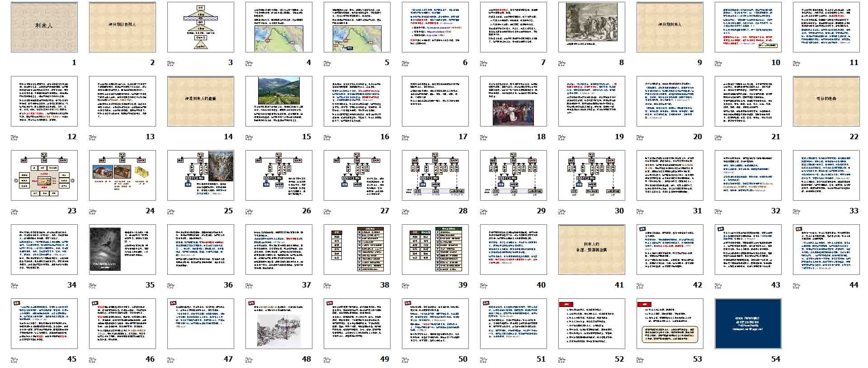Select slide 48 with the building sketch

(279, 323)
